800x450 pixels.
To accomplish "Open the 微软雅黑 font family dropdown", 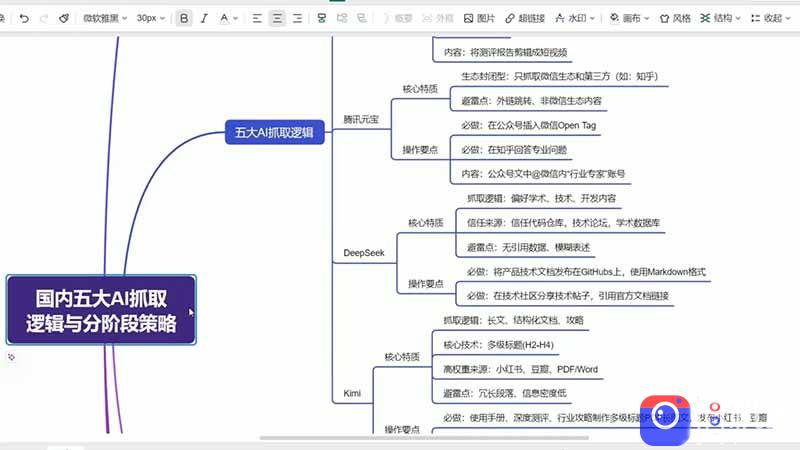I will [x=105, y=18].
